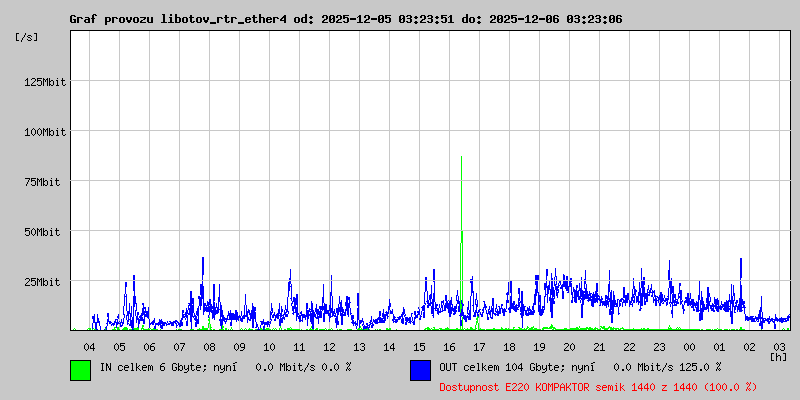800x400 pixels.
Task: Click hour 12 on the time axis
Action: (x=330, y=346)
